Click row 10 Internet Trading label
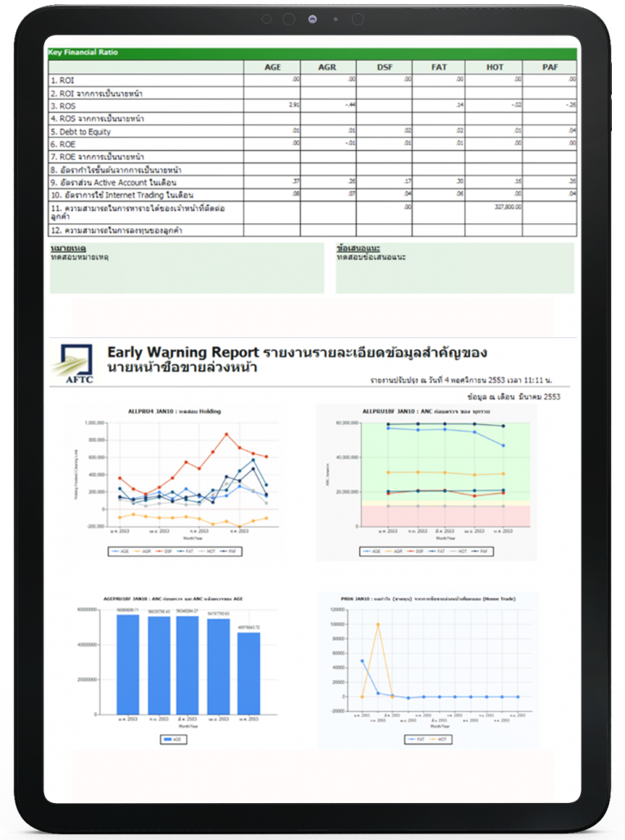Image resolution: width=625 pixels, height=840 pixels. (122, 195)
